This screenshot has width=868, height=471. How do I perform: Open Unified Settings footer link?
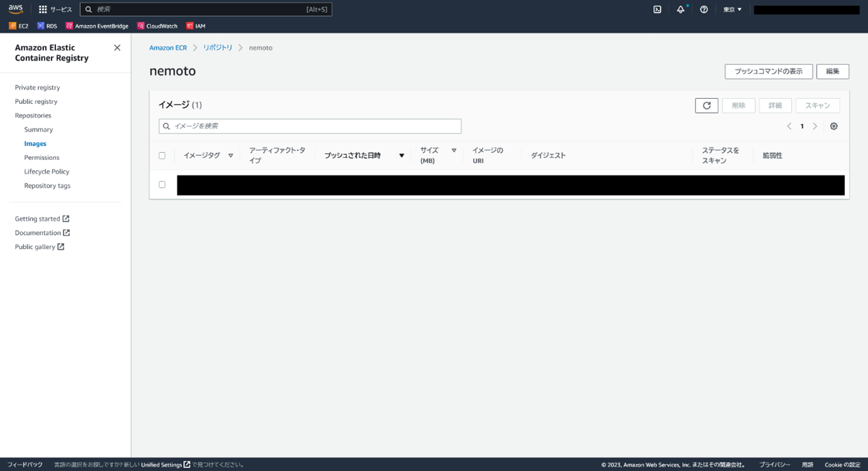point(166,465)
